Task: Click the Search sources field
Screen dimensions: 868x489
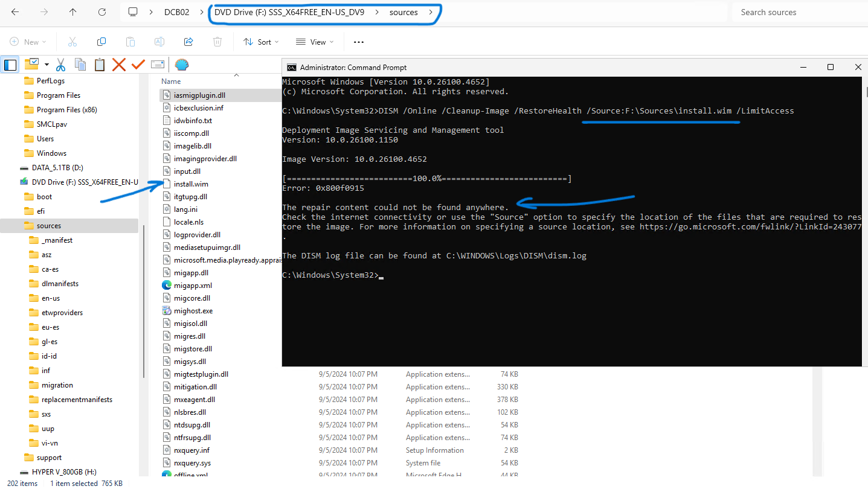Action: (x=800, y=12)
